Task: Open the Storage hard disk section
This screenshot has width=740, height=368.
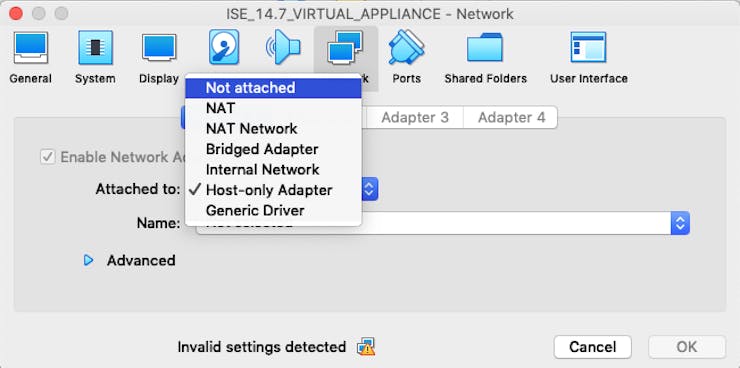Action: point(224,47)
